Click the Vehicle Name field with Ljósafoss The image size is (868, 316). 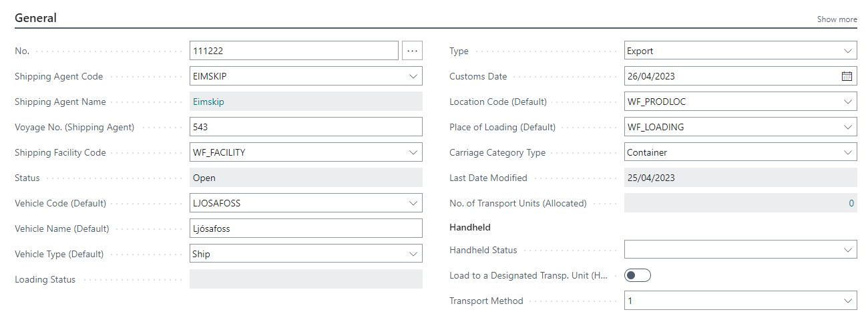[306, 228]
